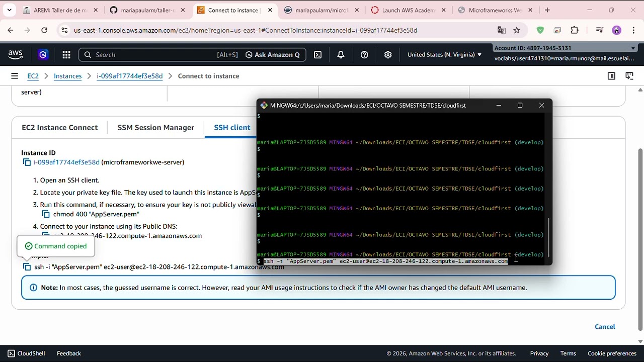This screenshot has width=644, height=362.
Task: Switch to EC2 Instance Connect tab
Action: click(60, 128)
